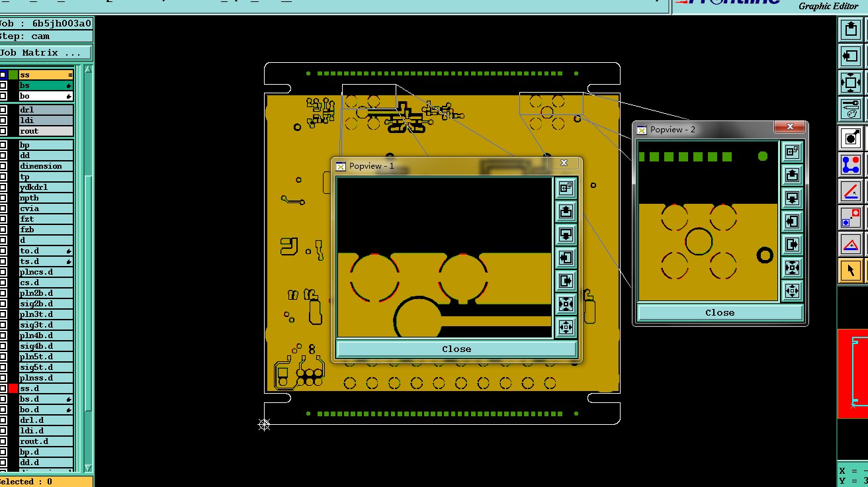This screenshot has width=868, height=487.
Task: Activate the pointer arrow select tool
Action: pos(851,270)
